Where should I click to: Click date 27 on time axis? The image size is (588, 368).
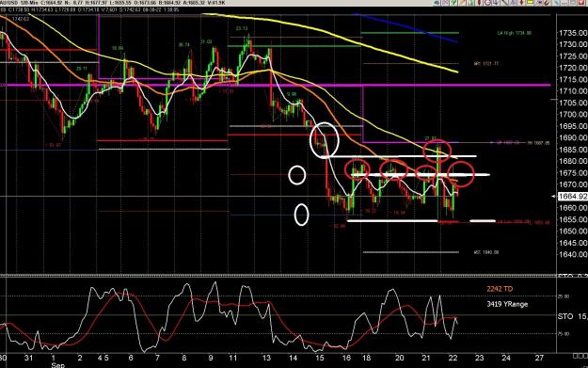(x=539, y=358)
